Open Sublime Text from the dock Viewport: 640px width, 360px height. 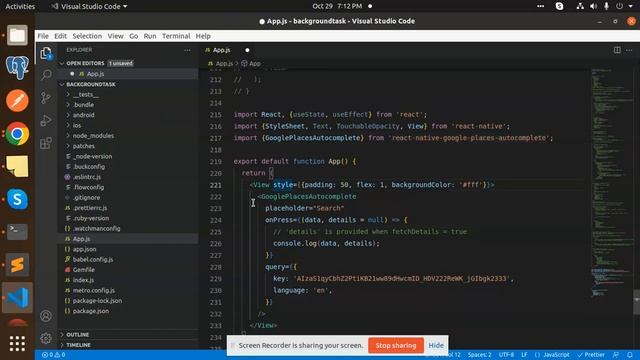pyautogui.click(x=17, y=265)
